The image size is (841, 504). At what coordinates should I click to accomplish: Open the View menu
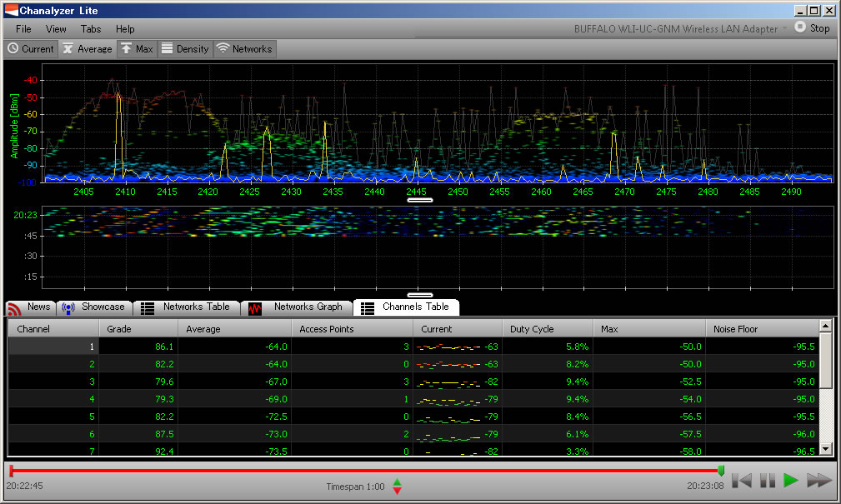pyautogui.click(x=56, y=29)
